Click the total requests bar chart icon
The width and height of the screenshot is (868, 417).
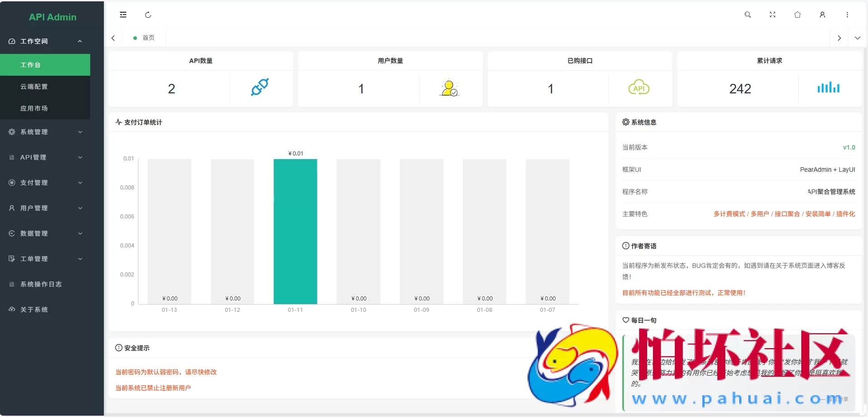pos(828,87)
